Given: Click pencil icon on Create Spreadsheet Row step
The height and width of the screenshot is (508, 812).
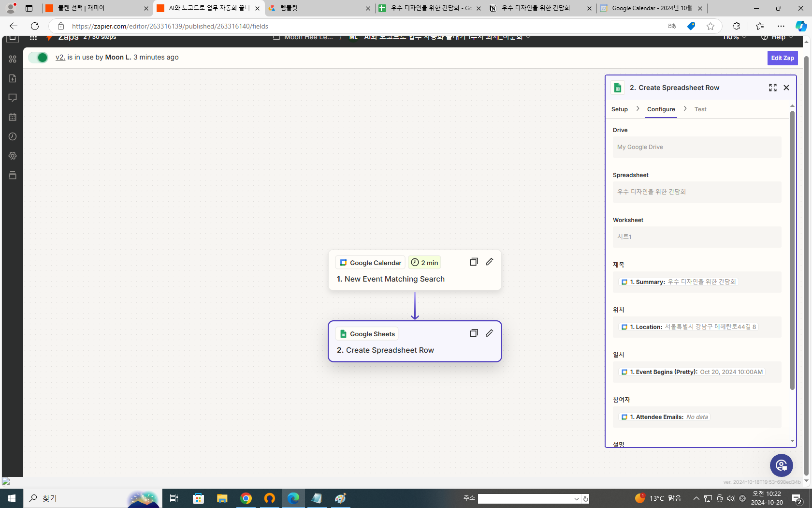Looking at the screenshot, I should [x=490, y=333].
